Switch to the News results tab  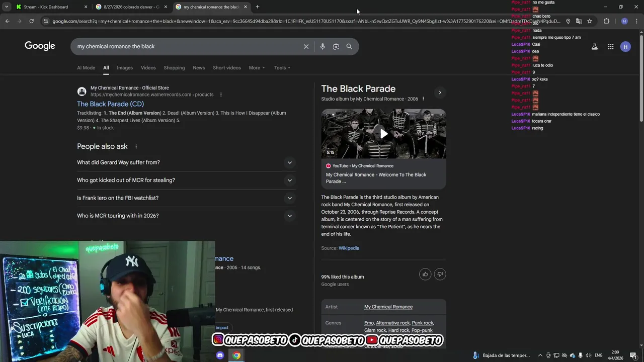(x=199, y=68)
